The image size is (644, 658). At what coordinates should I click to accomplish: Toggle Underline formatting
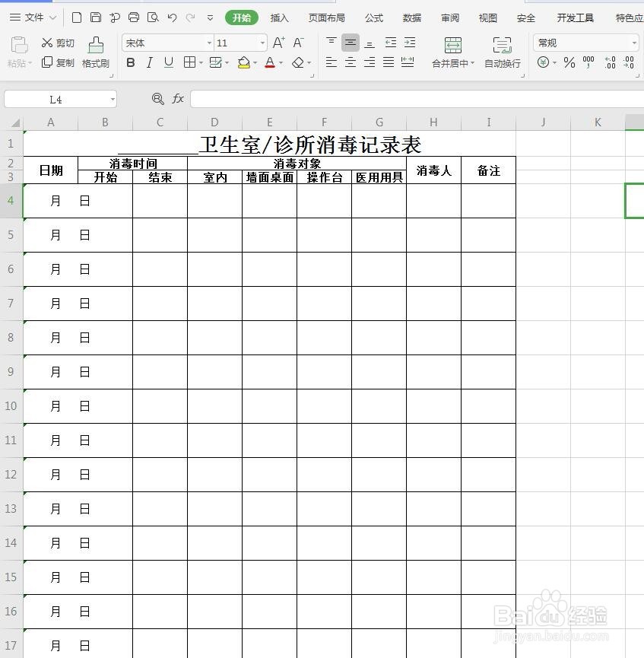tap(169, 62)
